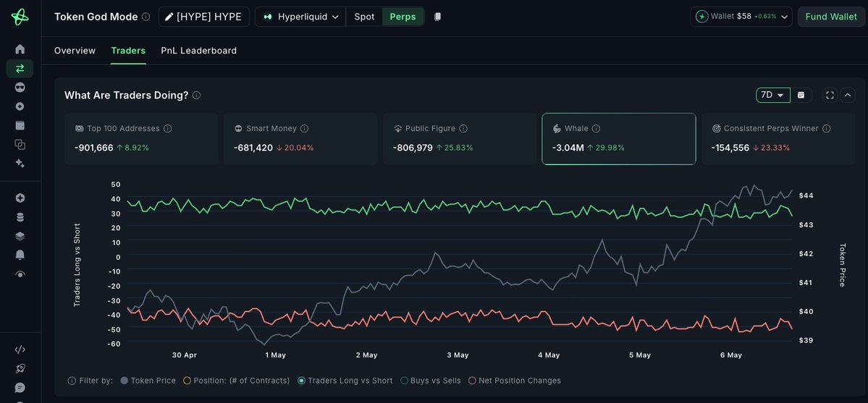This screenshot has height=403, width=868.
Task: Click info icon beside What Are Traders Doing
Action: coord(196,96)
